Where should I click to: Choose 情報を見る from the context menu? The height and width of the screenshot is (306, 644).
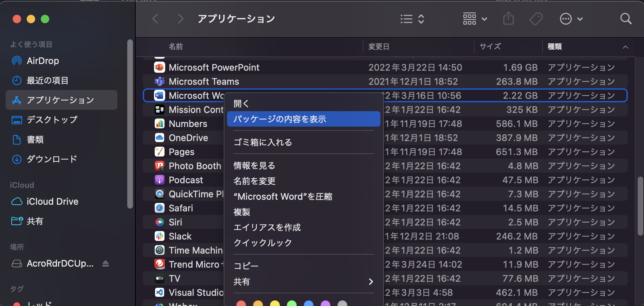coord(304,165)
